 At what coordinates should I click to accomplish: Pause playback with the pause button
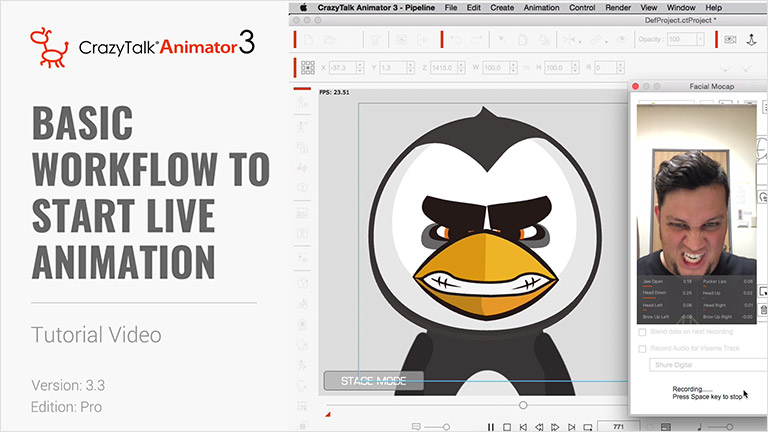pos(491,427)
